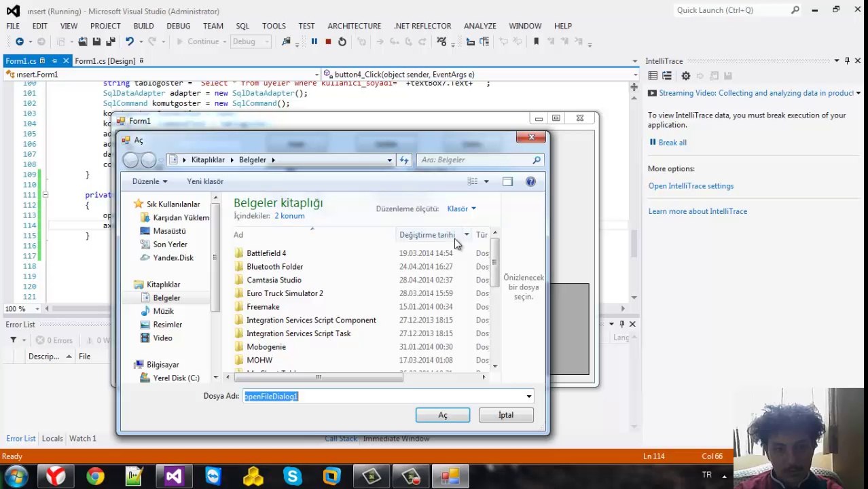The image size is (868, 489).
Task: Collapse the code region at line 111
Action: 45,195
